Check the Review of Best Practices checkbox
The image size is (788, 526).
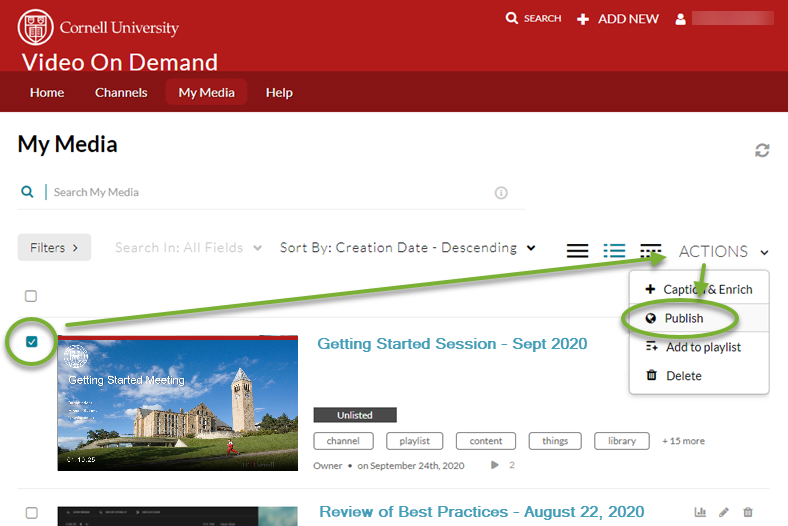(x=32, y=513)
